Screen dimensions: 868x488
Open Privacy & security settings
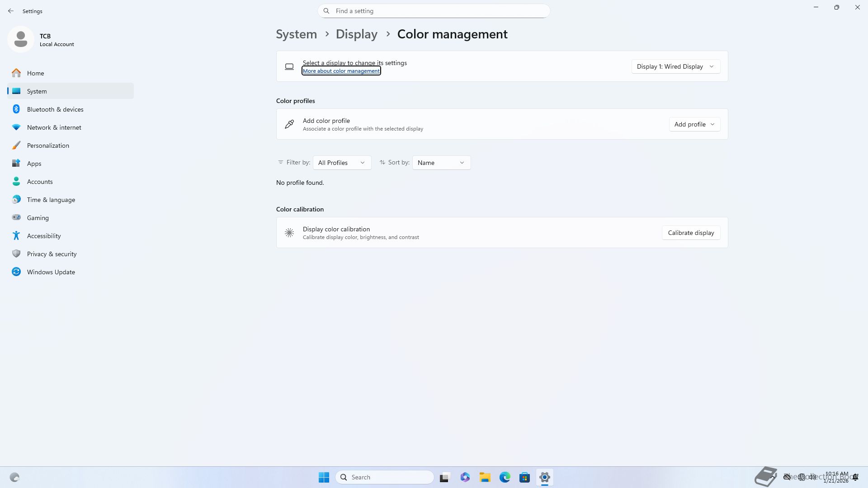click(52, 254)
